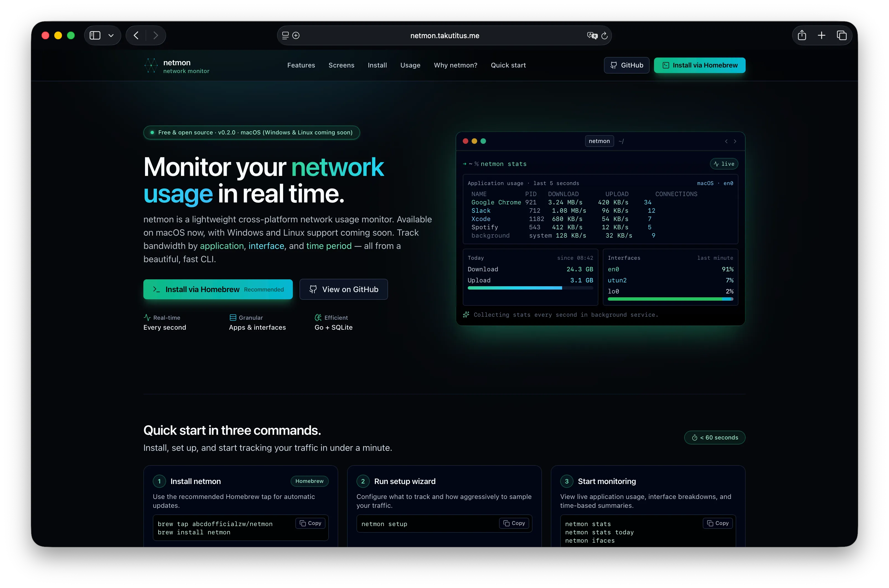The height and width of the screenshot is (588, 889).
Task: Click terminal mockup left chevron
Action: (726, 141)
